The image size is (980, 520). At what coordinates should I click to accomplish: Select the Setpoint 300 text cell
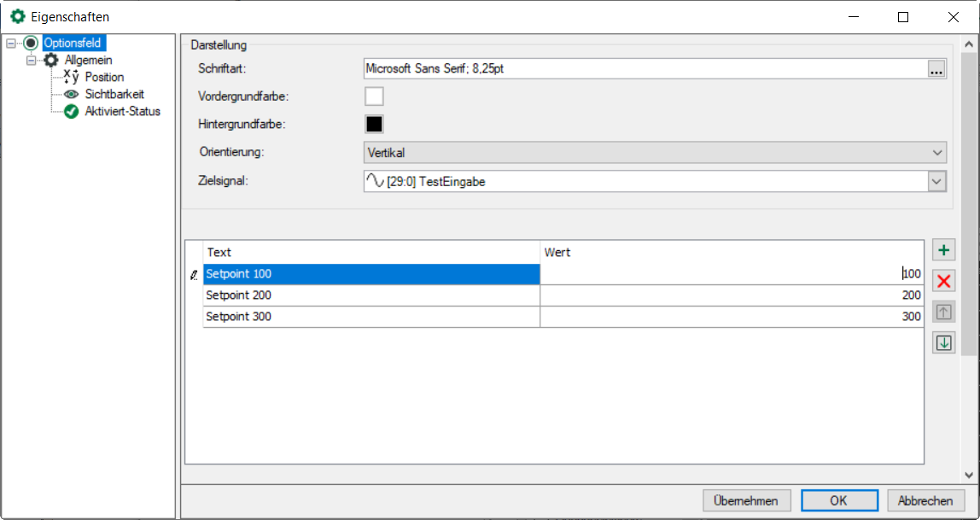point(371,316)
